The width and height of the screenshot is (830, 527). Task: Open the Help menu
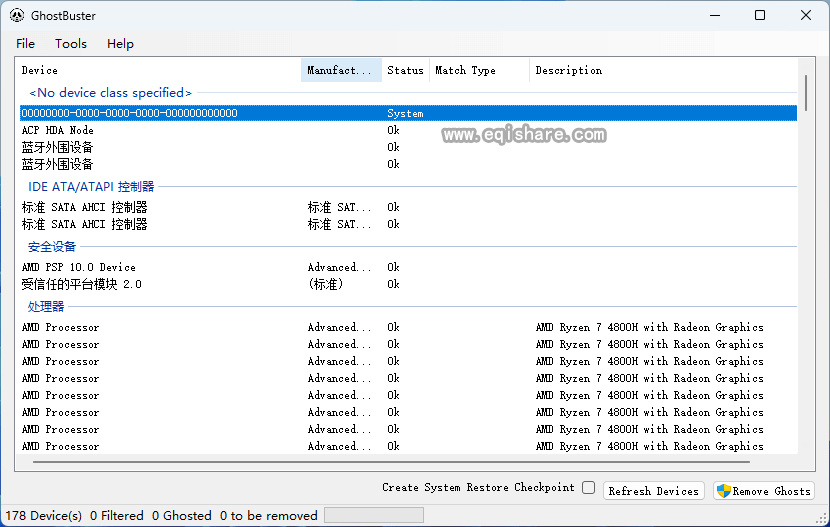click(120, 44)
